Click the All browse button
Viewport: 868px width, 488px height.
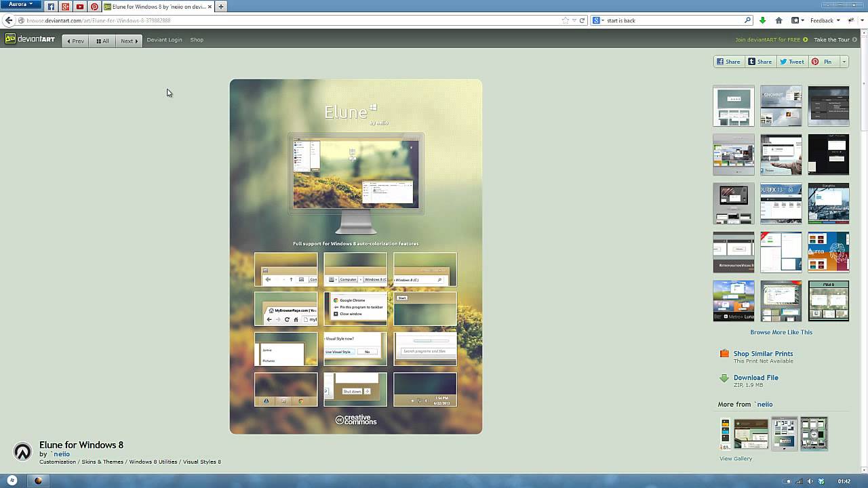102,41
